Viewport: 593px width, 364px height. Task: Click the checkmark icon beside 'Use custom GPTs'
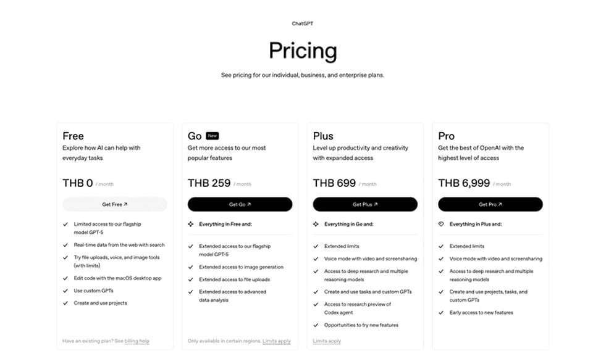tap(65, 291)
